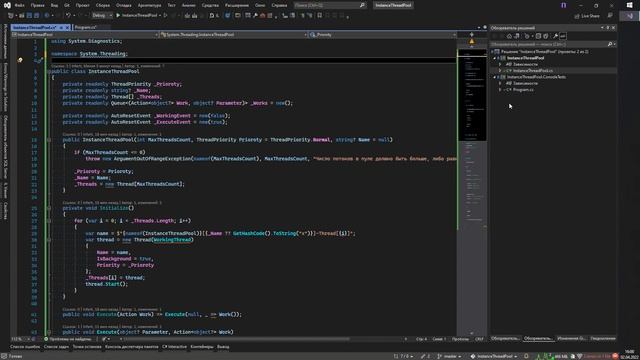
Task: Toggle Show All Files in Solution Explorer
Action: pyautogui.click(x=546, y=36)
